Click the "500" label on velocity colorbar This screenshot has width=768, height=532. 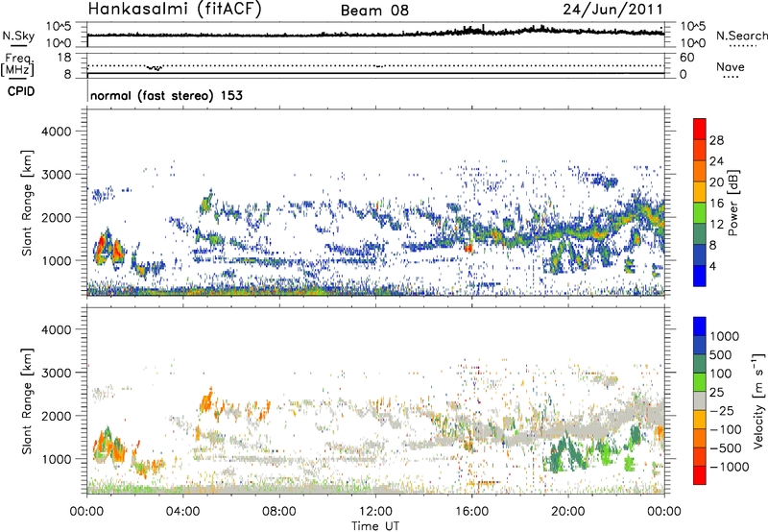[721, 354]
